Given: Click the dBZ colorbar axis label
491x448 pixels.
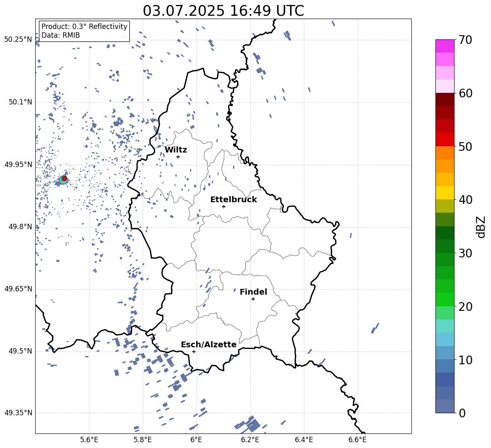Looking at the screenshot, I should coord(481,227).
